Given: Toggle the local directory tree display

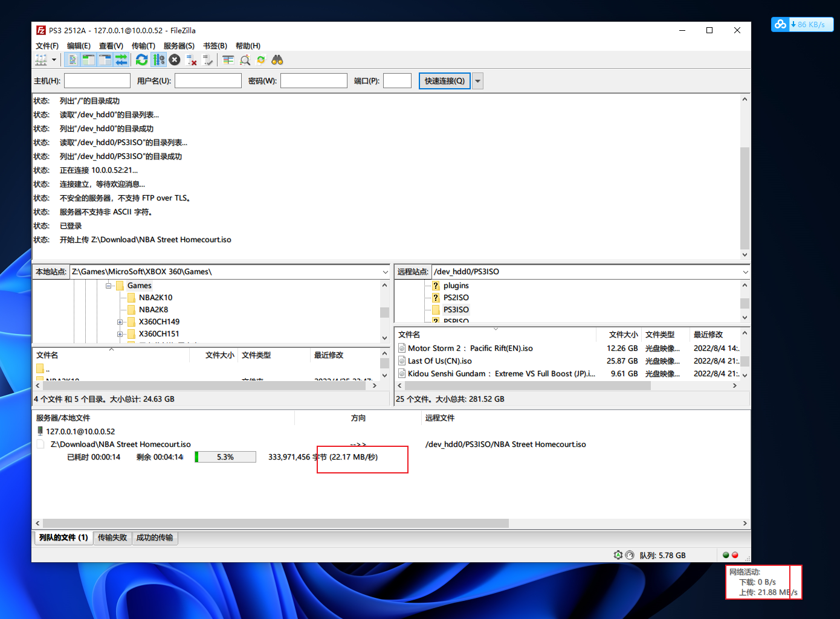Looking at the screenshot, I should coord(89,60).
